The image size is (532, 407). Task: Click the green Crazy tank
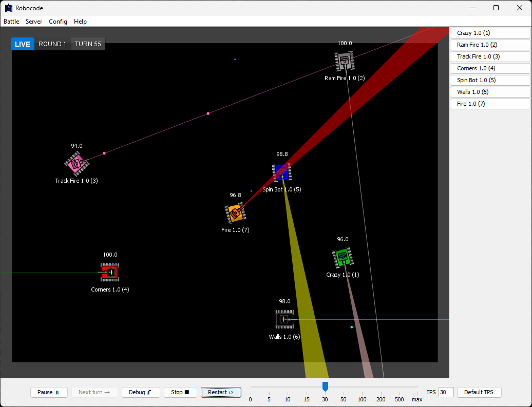(x=343, y=258)
